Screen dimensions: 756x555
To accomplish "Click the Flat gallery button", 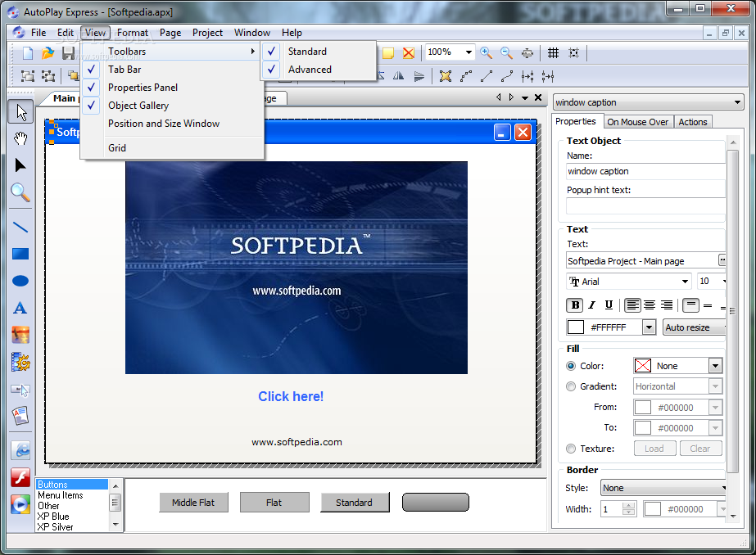I will pyautogui.click(x=274, y=503).
